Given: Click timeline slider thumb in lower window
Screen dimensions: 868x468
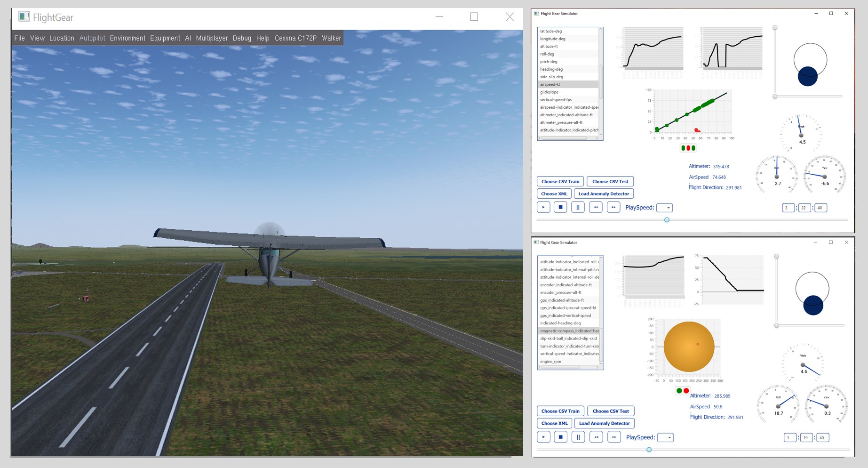Looking at the screenshot, I should click(x=649, y=450).
